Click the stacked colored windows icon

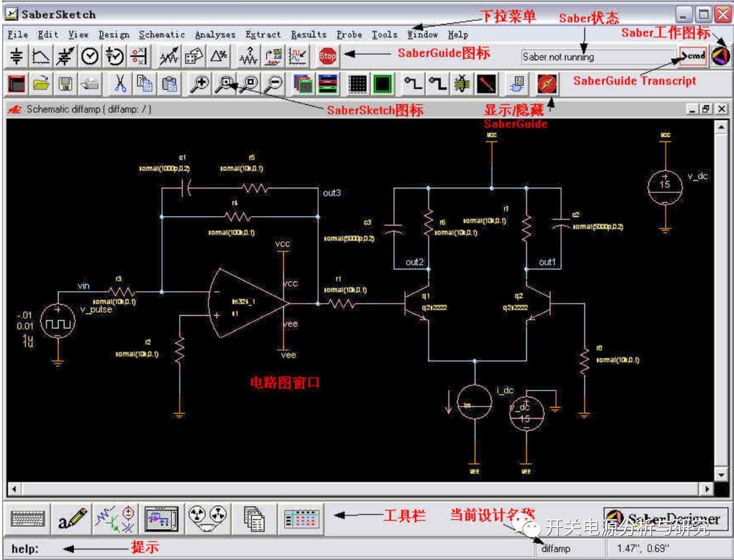click(x=303, y=84)
